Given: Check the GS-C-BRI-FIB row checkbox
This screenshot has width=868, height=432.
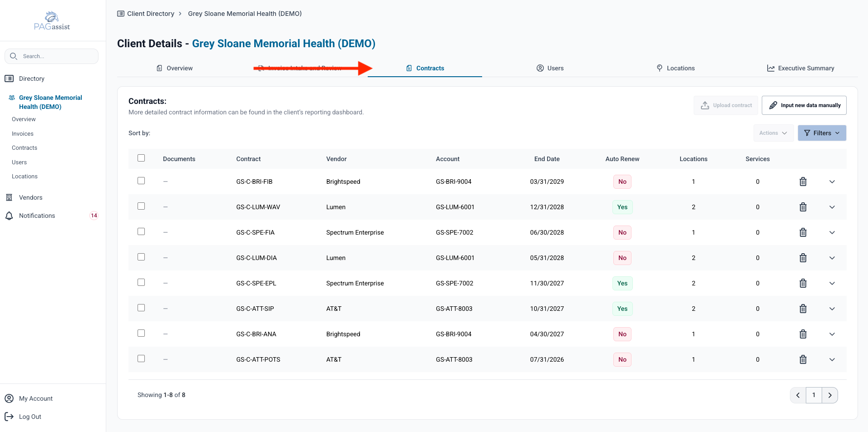Looking at the screenshot, I should point(141,181).
